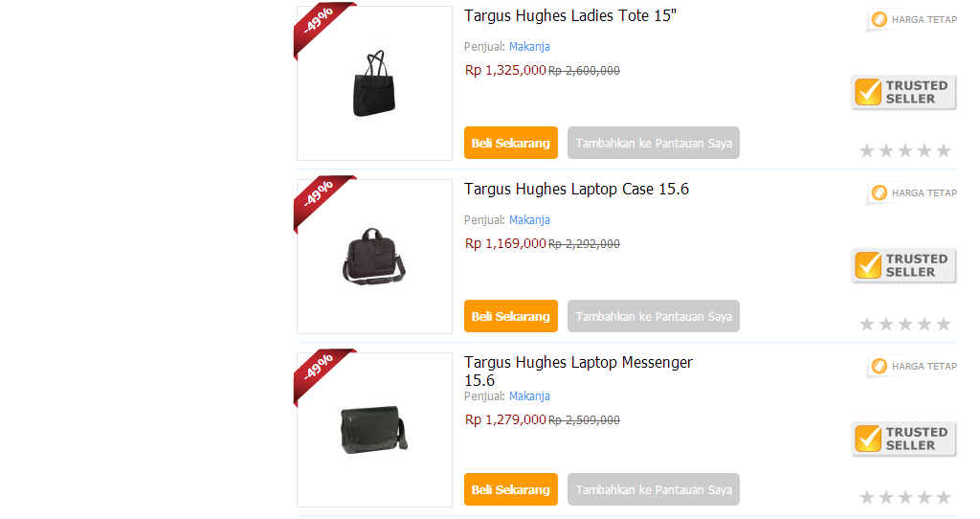
Task: Add Laptop Case to Pantauan Saya
Action: pyautogui.click(x=653, y=316)
